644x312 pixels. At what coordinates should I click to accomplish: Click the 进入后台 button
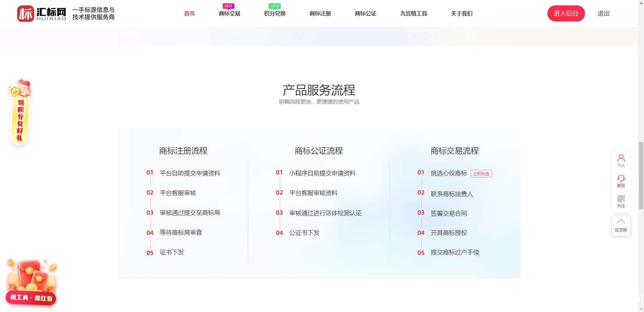pos(566,13)
